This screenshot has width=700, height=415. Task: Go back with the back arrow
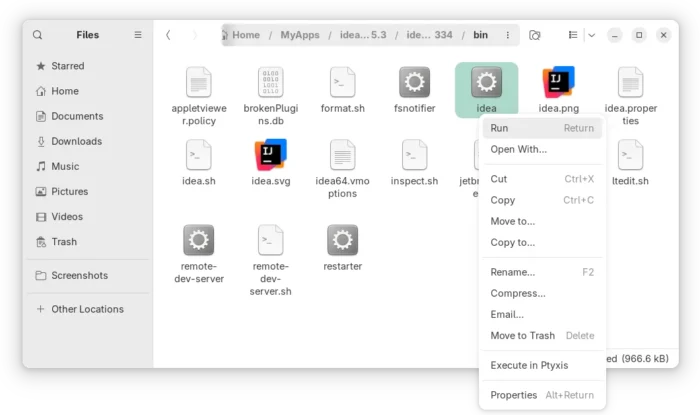[168, 35]
